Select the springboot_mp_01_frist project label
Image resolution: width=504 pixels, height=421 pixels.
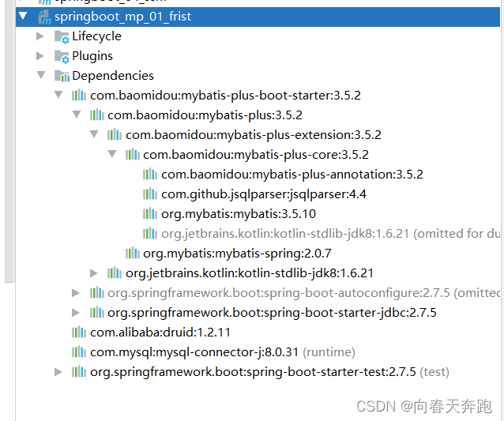122,17
